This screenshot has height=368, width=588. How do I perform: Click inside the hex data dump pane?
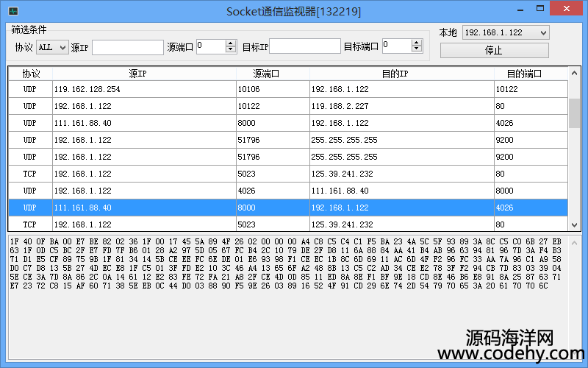288,297
